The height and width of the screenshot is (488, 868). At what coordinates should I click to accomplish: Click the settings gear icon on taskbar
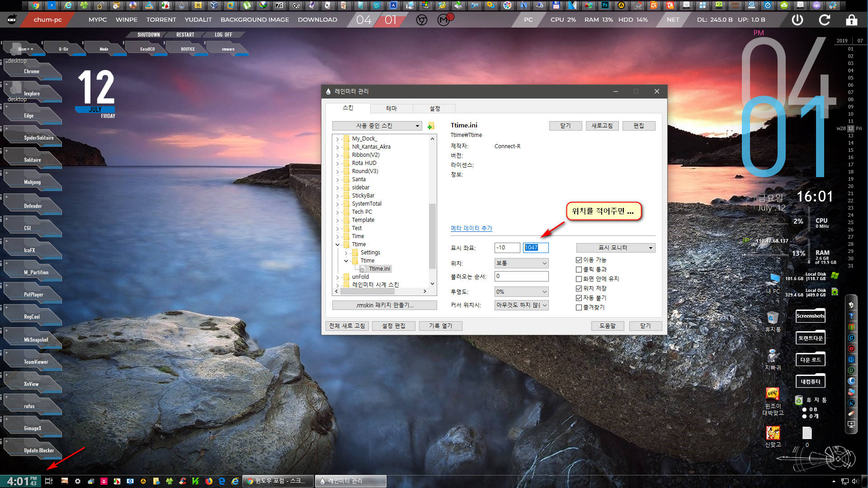coord(78,481)
